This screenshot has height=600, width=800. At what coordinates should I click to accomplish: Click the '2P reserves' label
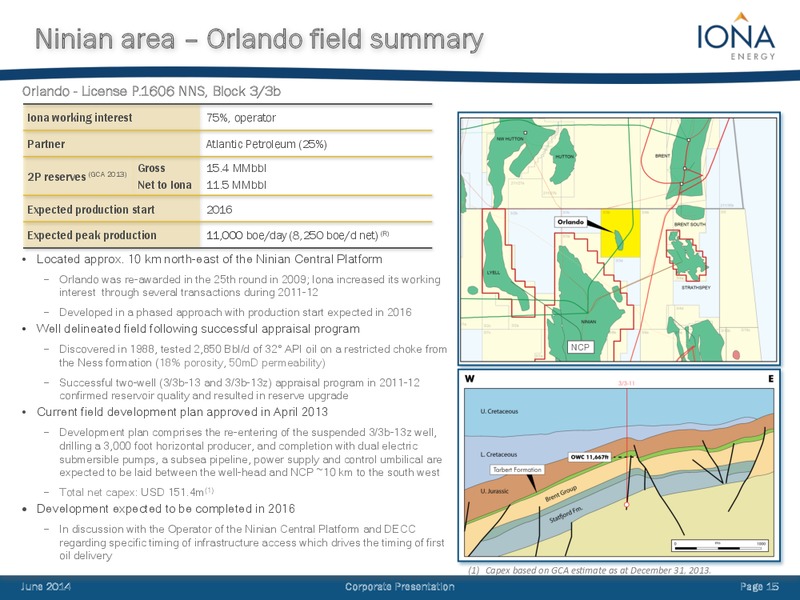click(x=56, y=177)
